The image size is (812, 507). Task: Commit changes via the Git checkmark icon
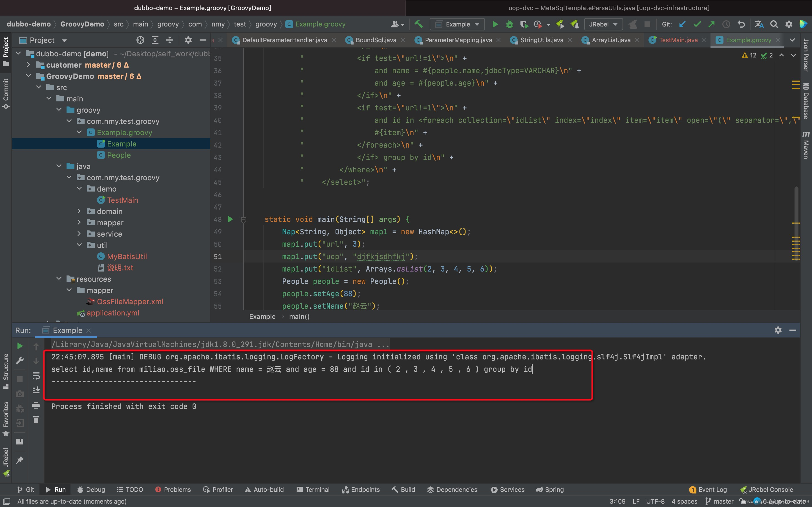697,24
